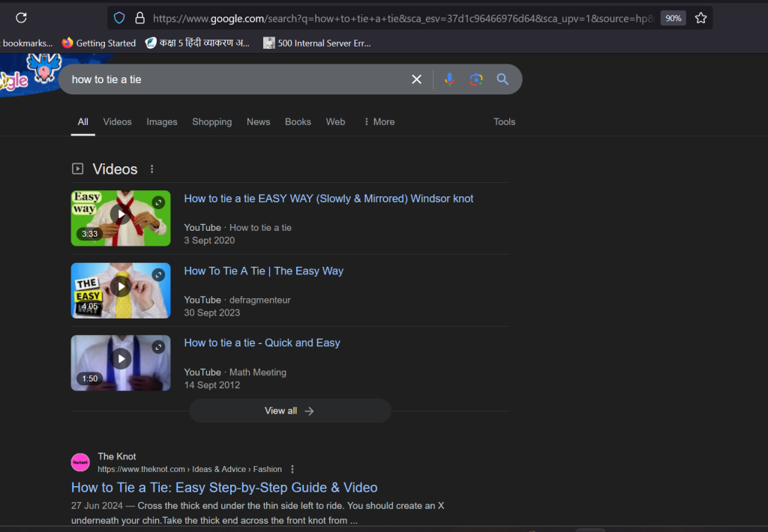Open the three-dot menu beside theknot.com URL
This screenshot has width=768, height=532.
pyautogui.click(x=292, y=469)
